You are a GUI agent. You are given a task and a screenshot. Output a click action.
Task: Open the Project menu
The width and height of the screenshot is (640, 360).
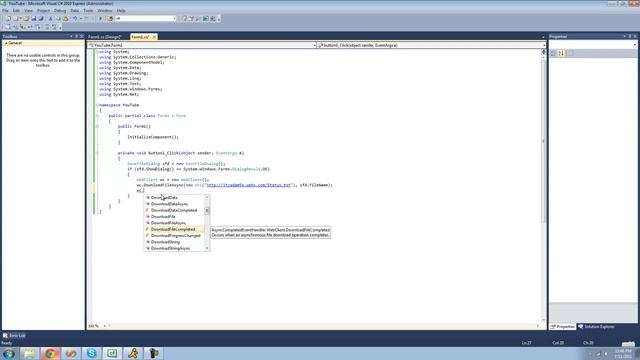point(43,11)
